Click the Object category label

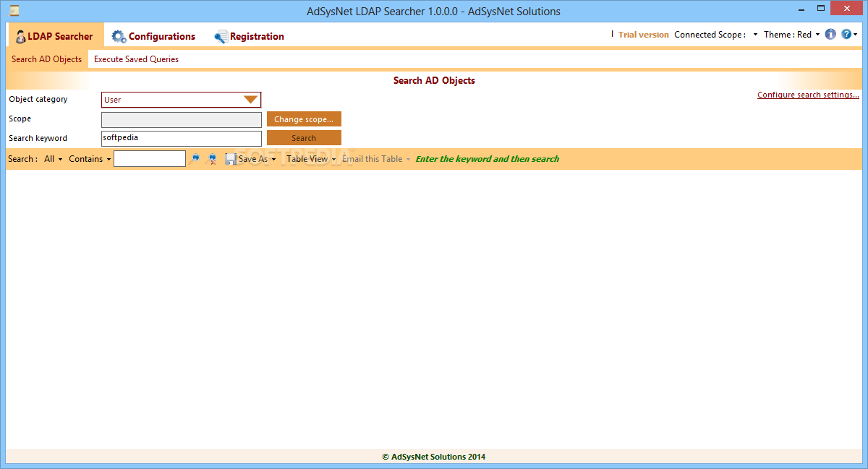coord(38,100)
